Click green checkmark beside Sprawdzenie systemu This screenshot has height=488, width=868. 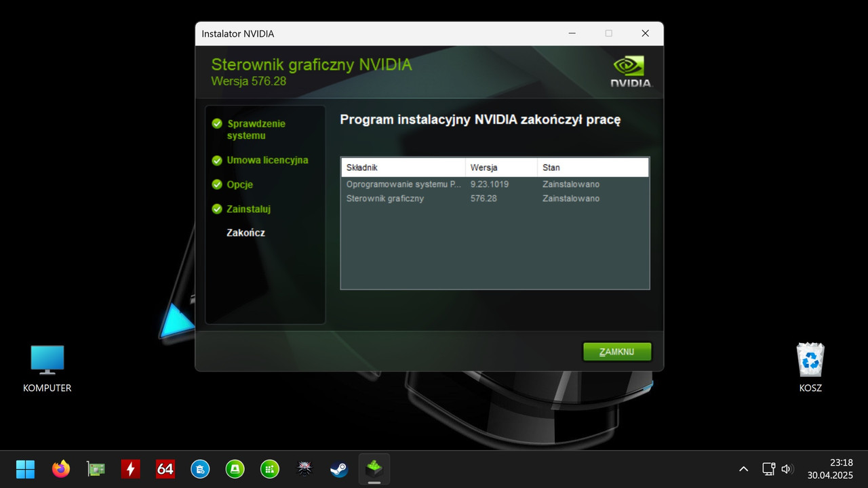click(x=217, y=123)
